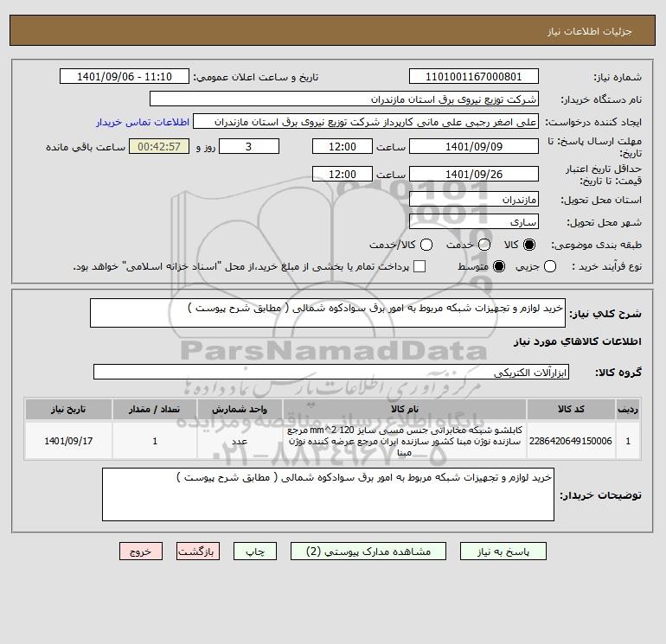Toggle the اسناد خزانه اسلامی payment checkbox
Screen dimensions: 666x644
(419, 266)
